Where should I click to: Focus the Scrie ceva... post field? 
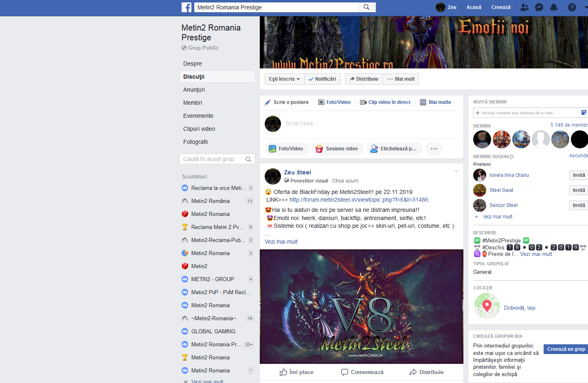[x=371, y=123]
